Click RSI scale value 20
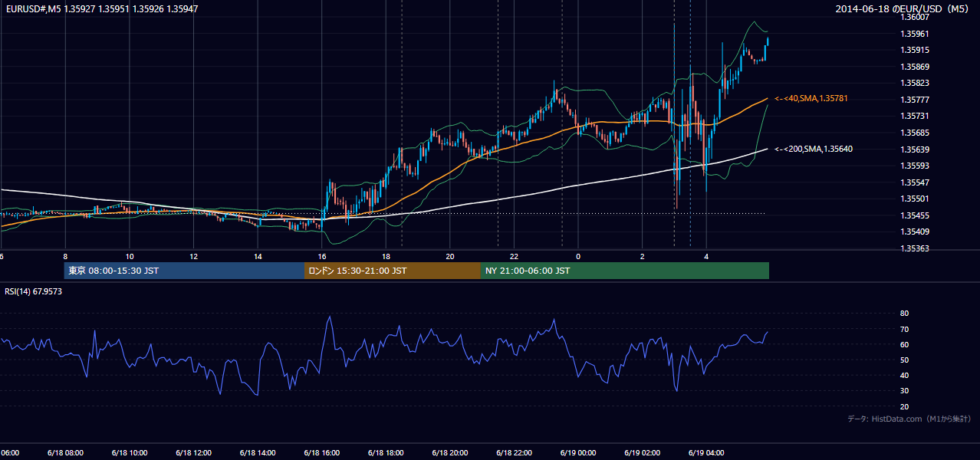 coord(904,406)
